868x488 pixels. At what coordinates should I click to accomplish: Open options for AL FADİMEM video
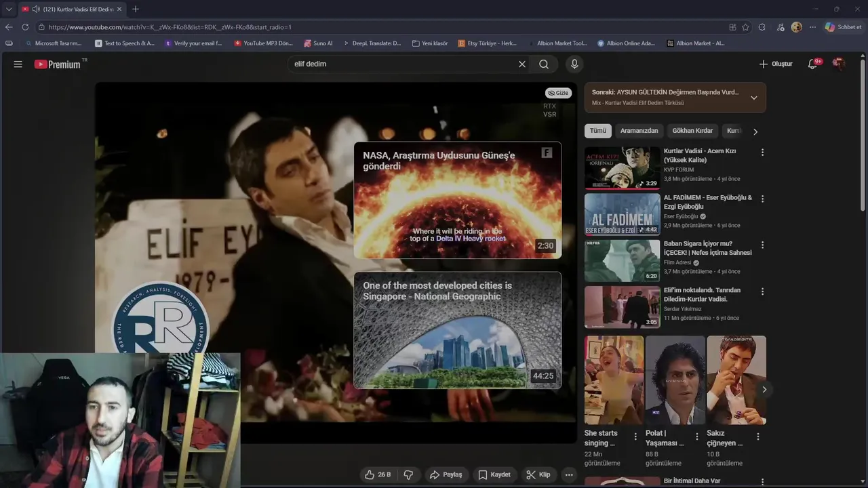pyautogui.click(x=762, y=199)
